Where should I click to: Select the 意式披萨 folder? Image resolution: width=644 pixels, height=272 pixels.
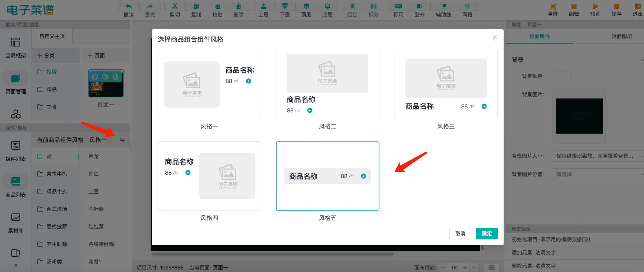point(56,227)
